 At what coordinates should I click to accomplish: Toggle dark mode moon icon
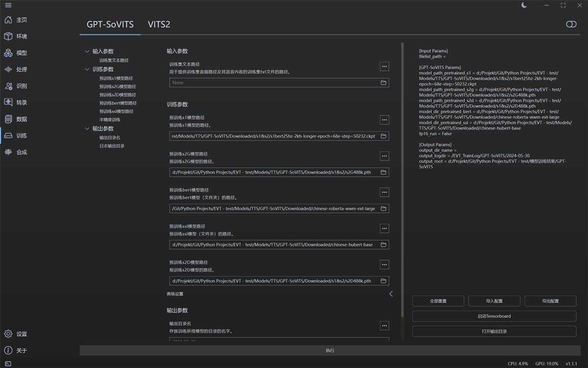(524, 5)
